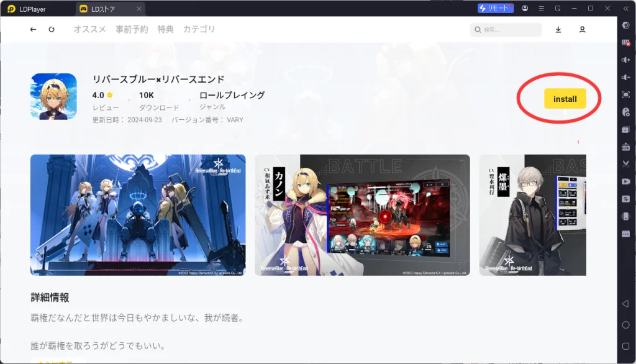Click the mini-window mode icon in the title bar
The image size is (636, 364).
click(x=558, y=8)
